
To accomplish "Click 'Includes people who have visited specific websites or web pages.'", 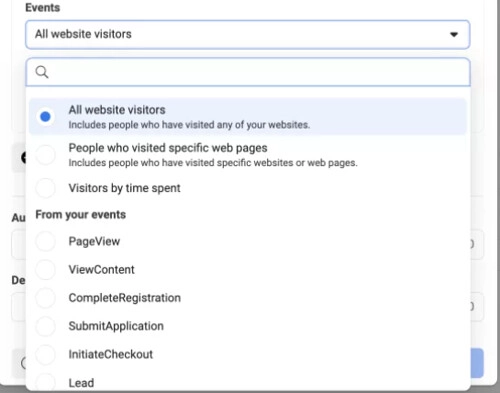I will [213, 163].
